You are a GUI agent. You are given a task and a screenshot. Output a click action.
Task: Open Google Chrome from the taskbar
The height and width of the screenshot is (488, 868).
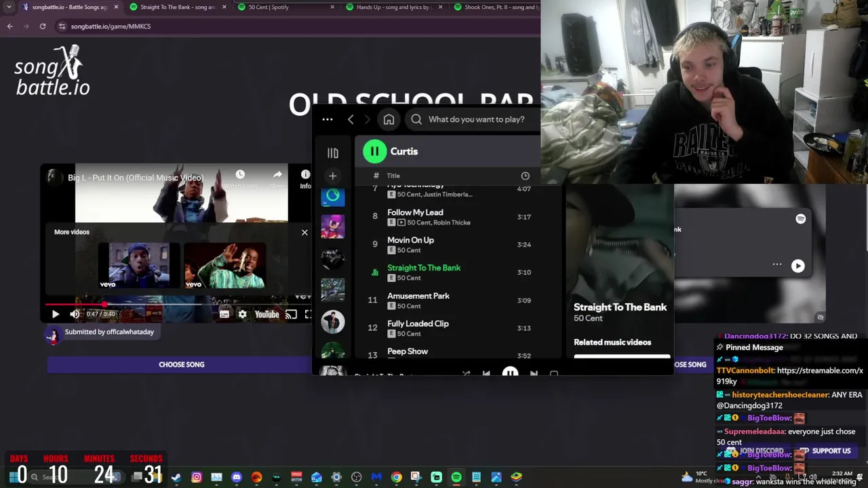click(396, 477)
